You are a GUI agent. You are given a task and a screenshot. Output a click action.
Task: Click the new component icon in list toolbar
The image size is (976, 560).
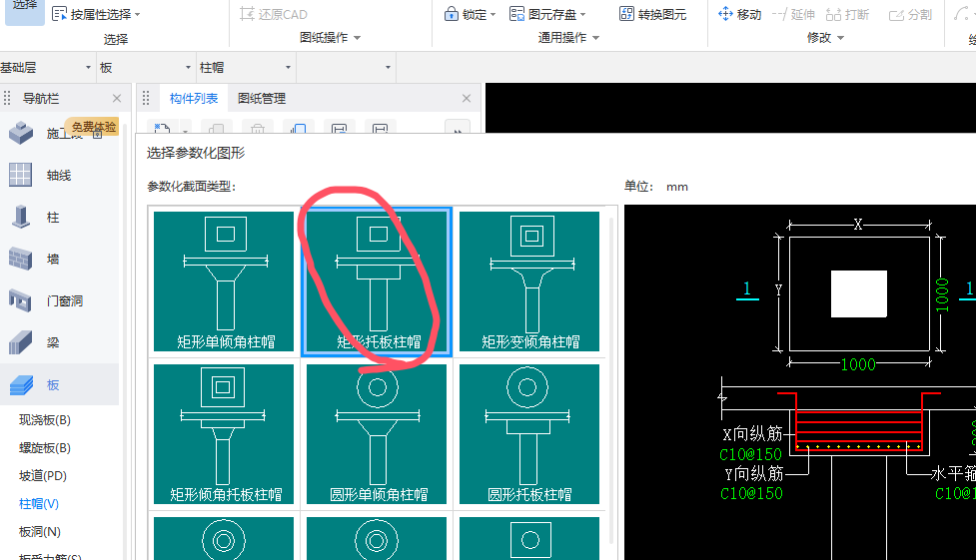point(163,129)
